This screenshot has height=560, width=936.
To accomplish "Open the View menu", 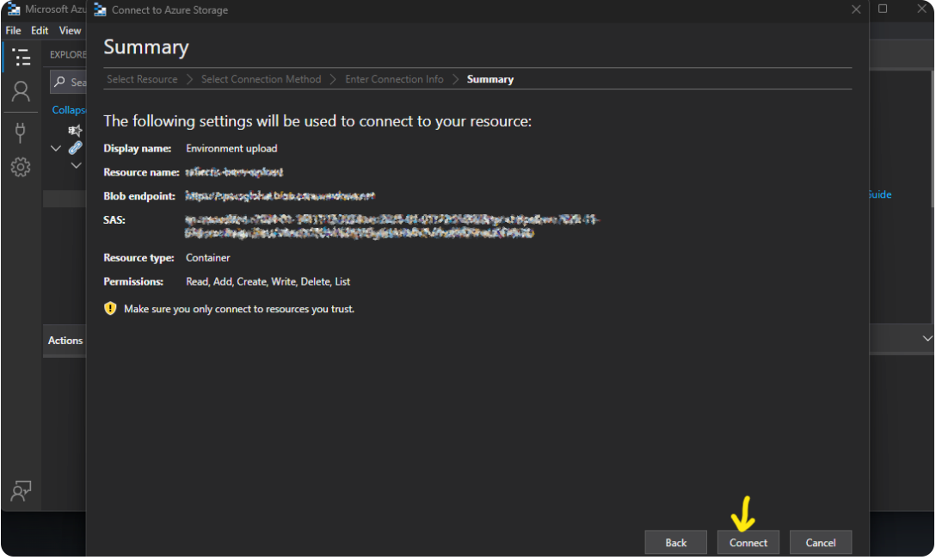I will pos(70,30).
